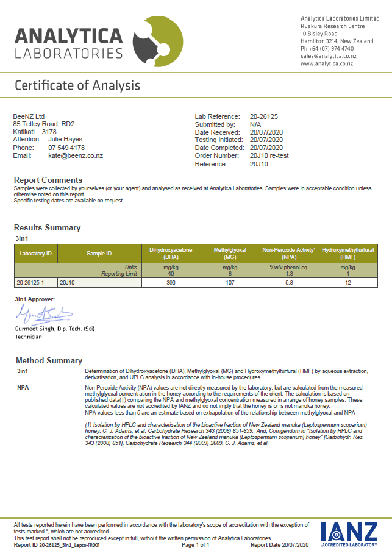Select the Ph +64 (07) 974 4740 number

(327, 49)
